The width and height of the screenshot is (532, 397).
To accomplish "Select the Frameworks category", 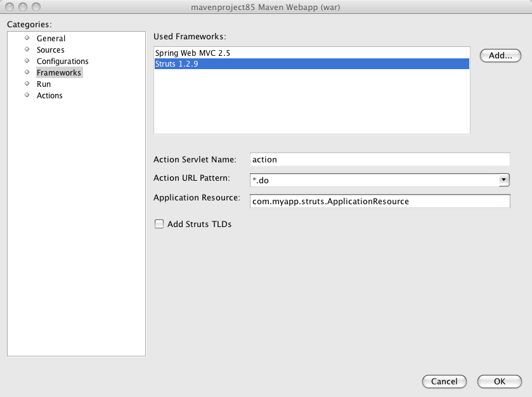I will click(58, 73).
